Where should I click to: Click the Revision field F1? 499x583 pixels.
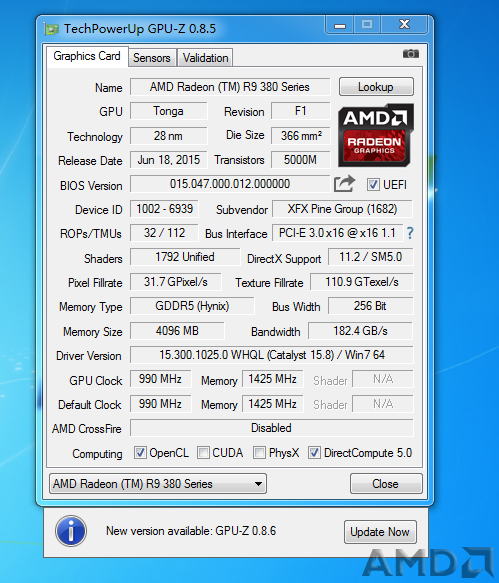pyautogui.click(x=300, y=111)
